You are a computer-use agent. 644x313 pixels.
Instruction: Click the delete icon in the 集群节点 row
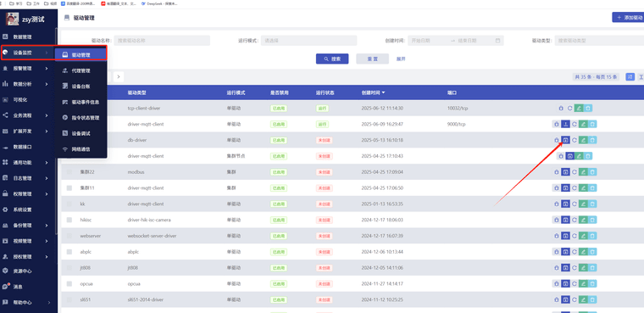point(588,156)
